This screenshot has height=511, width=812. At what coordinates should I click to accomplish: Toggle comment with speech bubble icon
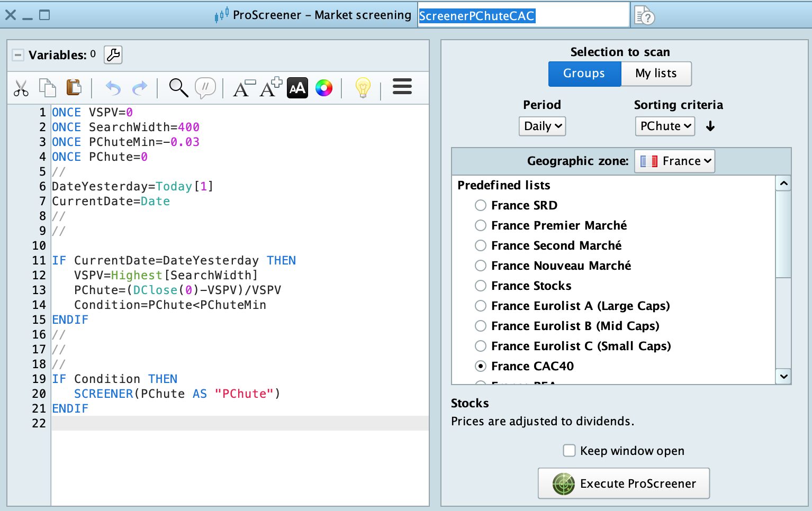[205, 88]
